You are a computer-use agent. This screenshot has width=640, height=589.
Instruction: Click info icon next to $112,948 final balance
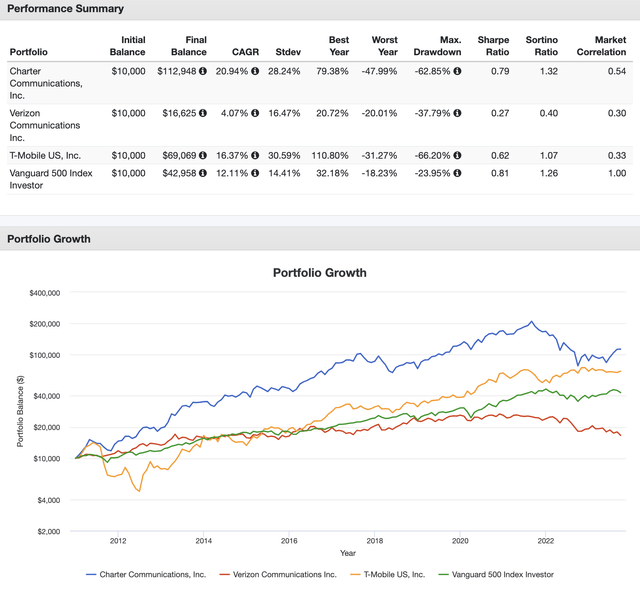tap(203, 71)
